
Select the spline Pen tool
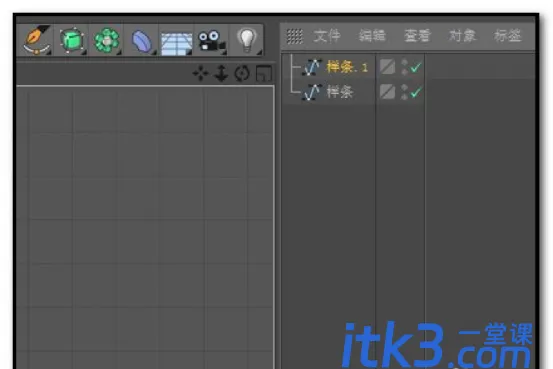pos(37,40)
